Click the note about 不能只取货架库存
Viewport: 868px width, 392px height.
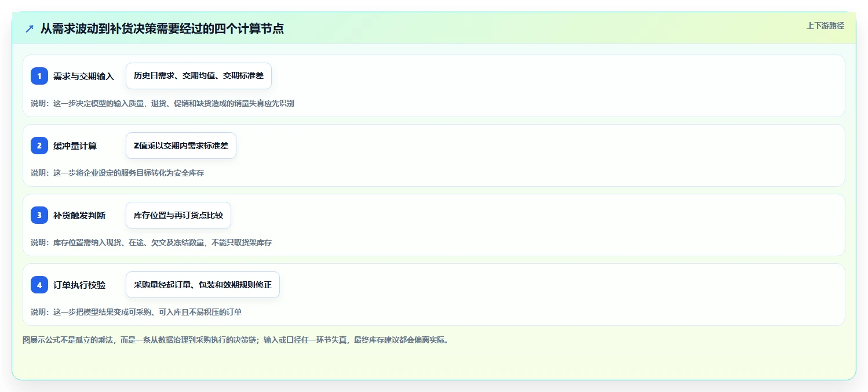click(151, 242)
